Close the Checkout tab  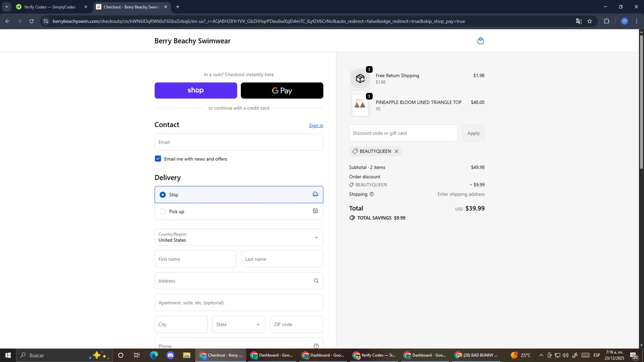click(166, 7)
